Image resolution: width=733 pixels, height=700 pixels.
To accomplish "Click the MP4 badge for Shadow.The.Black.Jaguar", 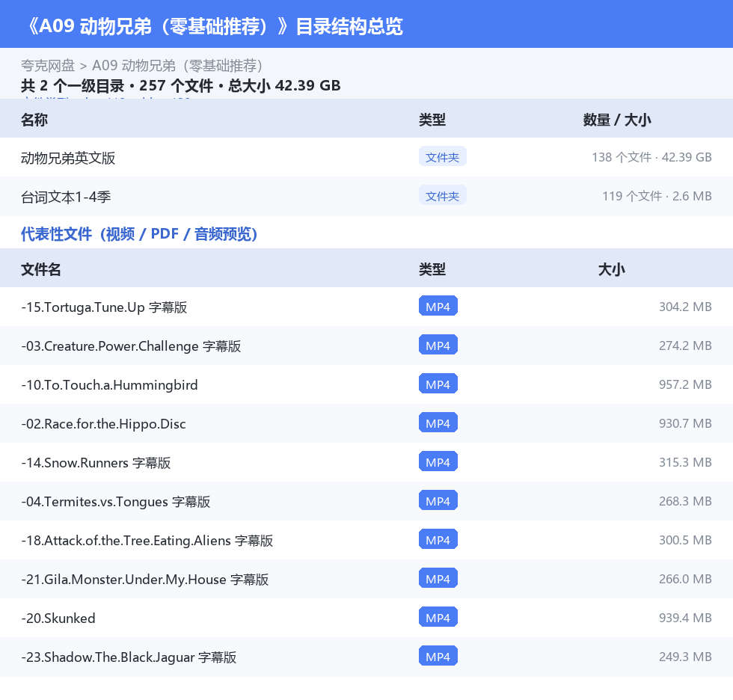I will [x=438, y=656].
